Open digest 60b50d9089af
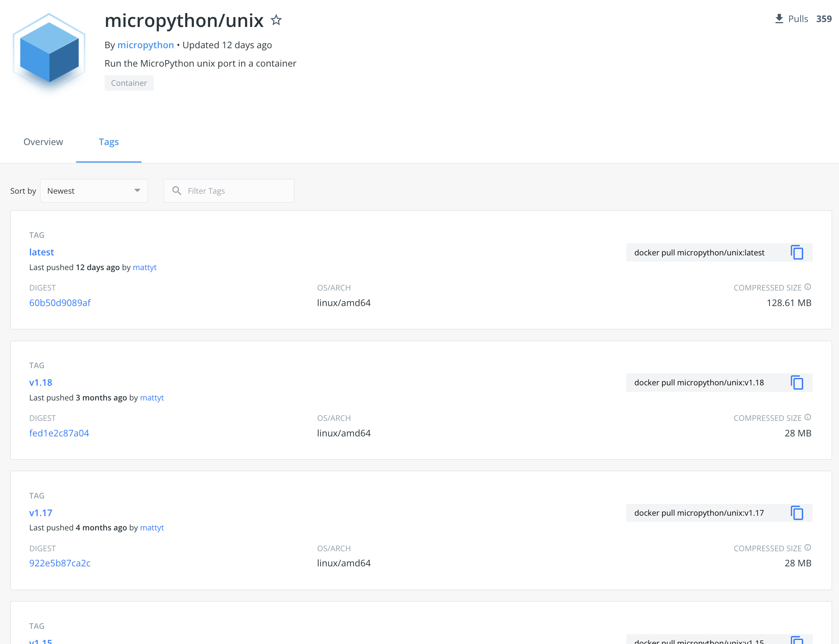839x644 pixels. click(60, 303)
